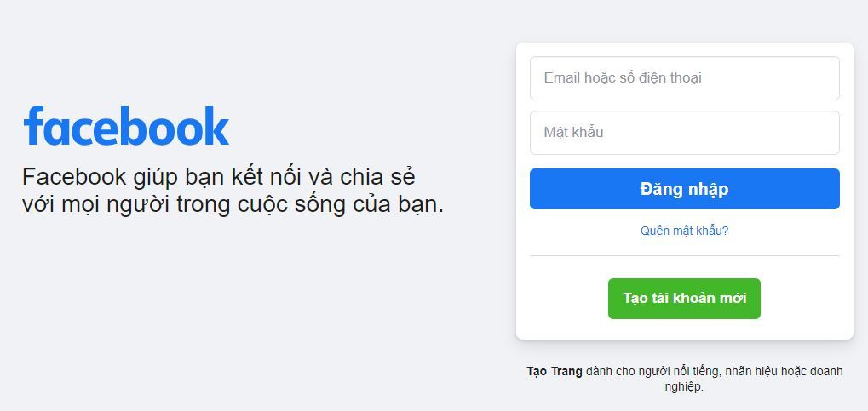Click the blue facebook logo
The height and width of the screenshot is (411, 868).
[126, 126]
